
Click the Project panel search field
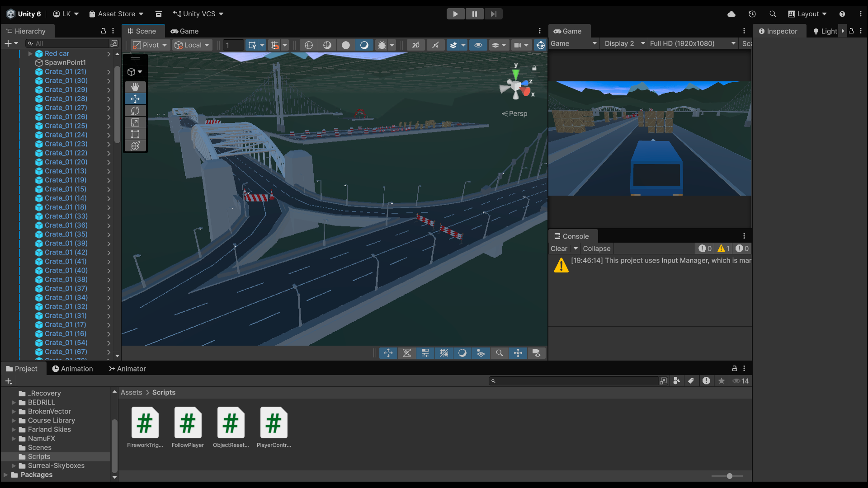point(574,381)
